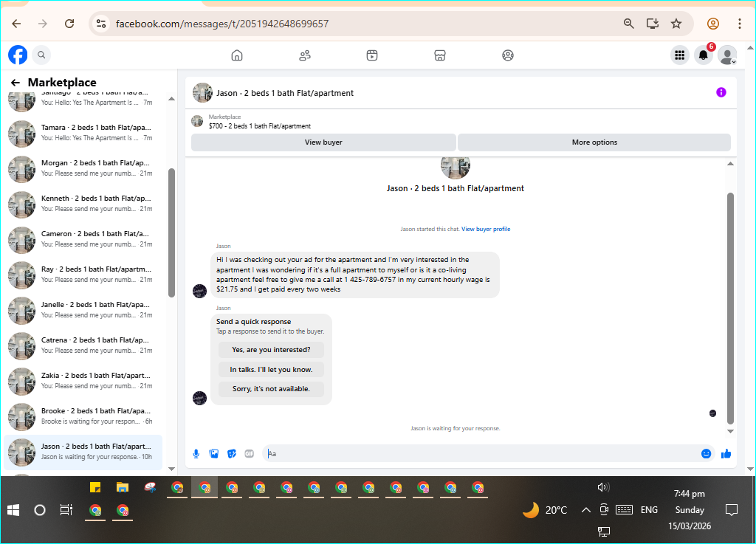Click the address bar URL
Viewport: 756px width, 544px height.
[x=221, y=24]
